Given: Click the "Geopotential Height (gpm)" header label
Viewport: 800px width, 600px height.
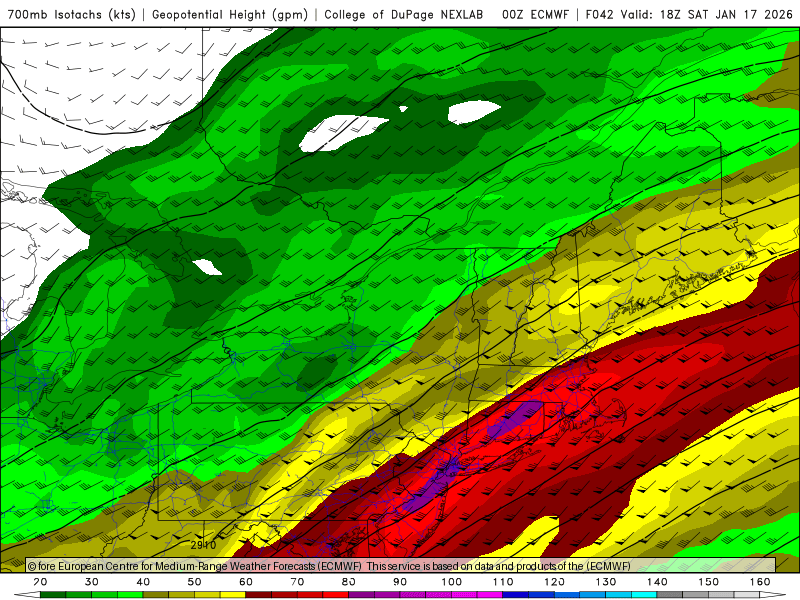Looking at the screenshot, I should 230,14.
